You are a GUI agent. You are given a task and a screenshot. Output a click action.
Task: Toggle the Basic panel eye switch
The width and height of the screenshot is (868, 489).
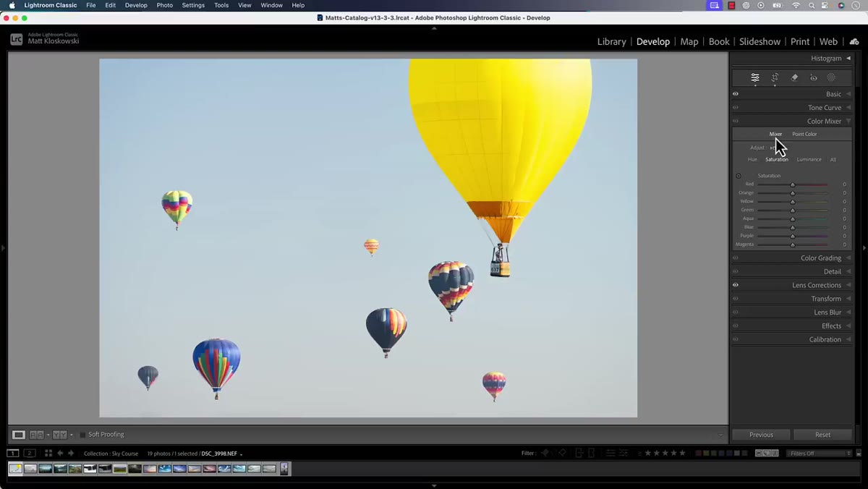(x=736, y=94)
